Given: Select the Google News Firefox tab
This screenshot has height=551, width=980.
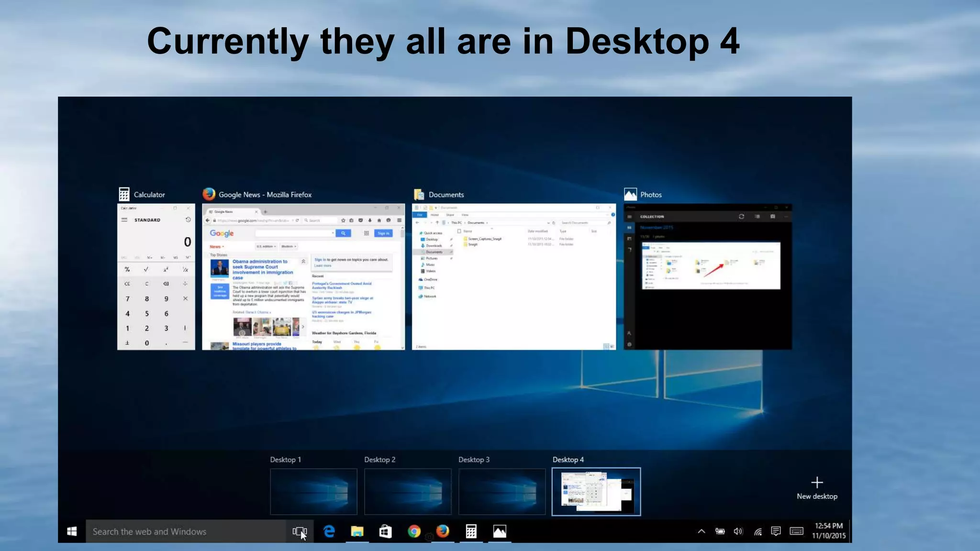Looking at the screenshot, I should click(x=233, y=211).
